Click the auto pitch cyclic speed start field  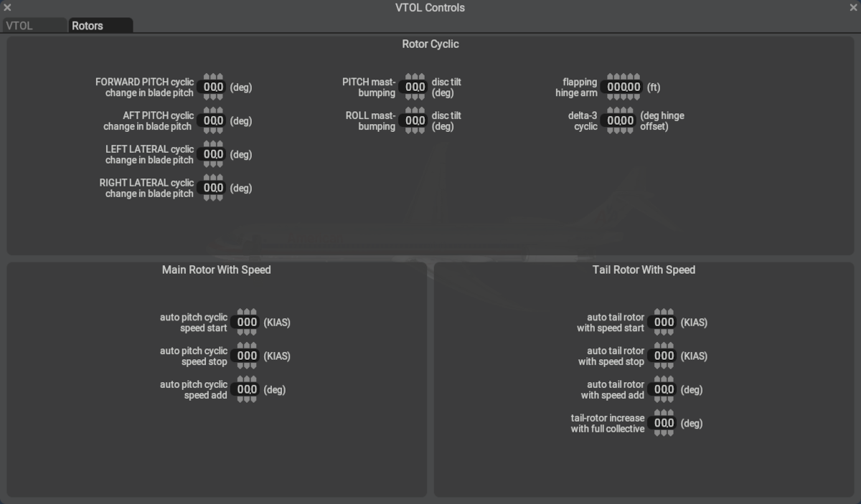tap(247, 323)
